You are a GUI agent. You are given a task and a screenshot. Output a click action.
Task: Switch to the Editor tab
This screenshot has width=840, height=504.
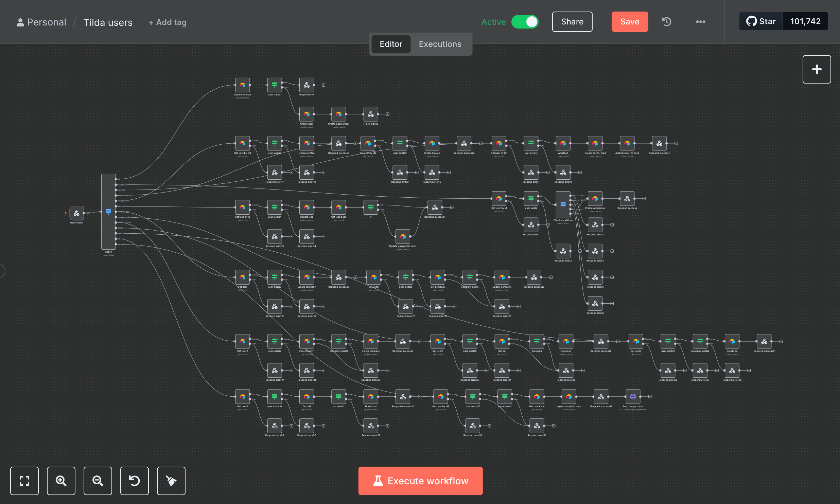point(391,44)
